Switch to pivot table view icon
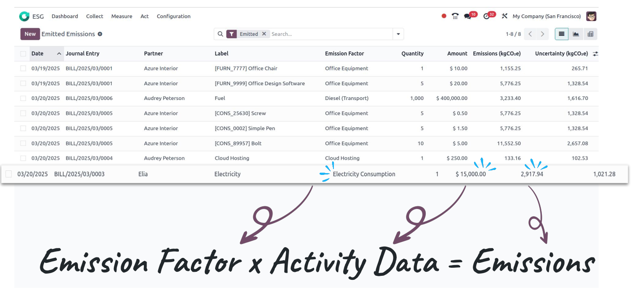This screenshot has height=296, width=644. pos(590,34)
